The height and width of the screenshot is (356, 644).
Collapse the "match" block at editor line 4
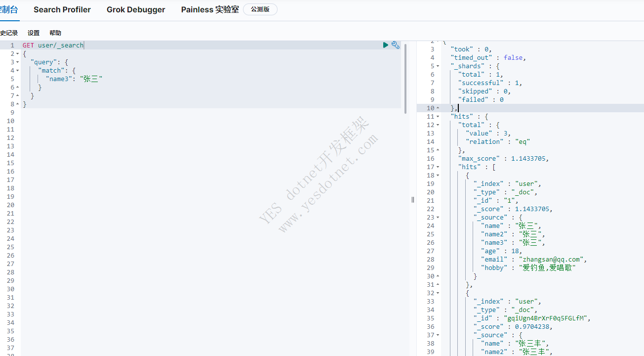(x=18, y=70)
